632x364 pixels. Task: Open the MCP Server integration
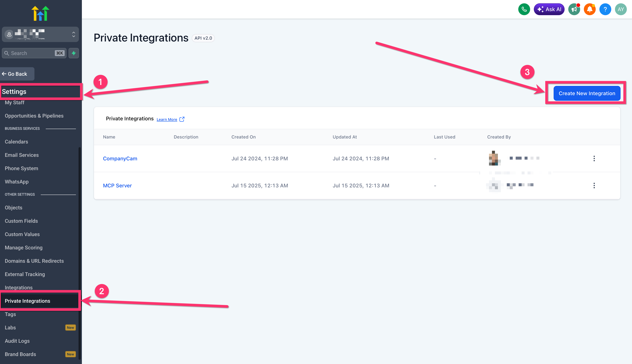click(x=117, y=186)
